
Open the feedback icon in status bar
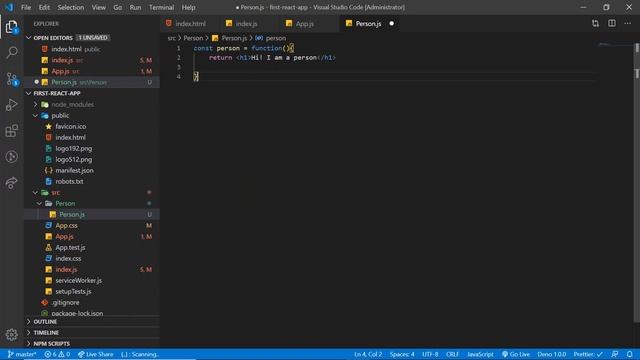tap(615, 354)
